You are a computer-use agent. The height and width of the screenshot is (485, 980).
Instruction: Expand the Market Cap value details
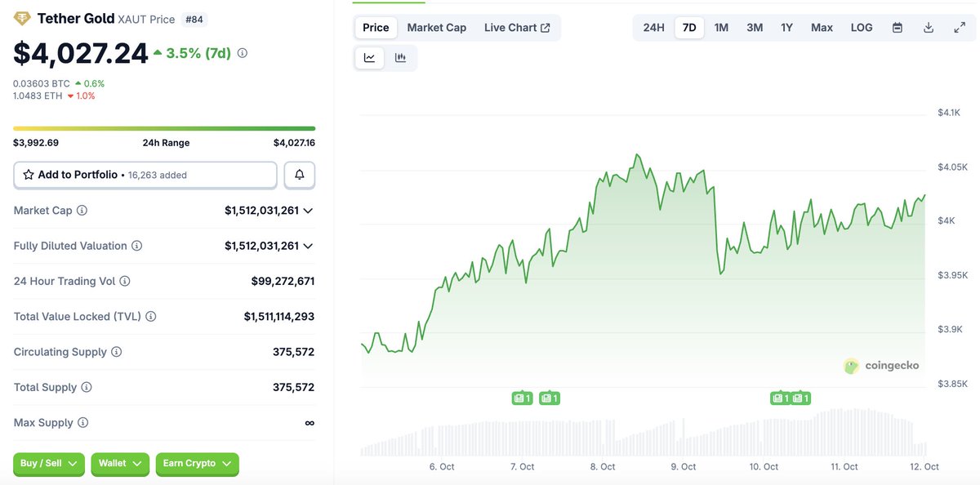306,210
